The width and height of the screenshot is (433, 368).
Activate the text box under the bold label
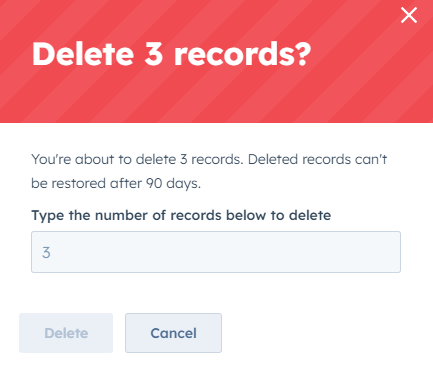(216, 252)
